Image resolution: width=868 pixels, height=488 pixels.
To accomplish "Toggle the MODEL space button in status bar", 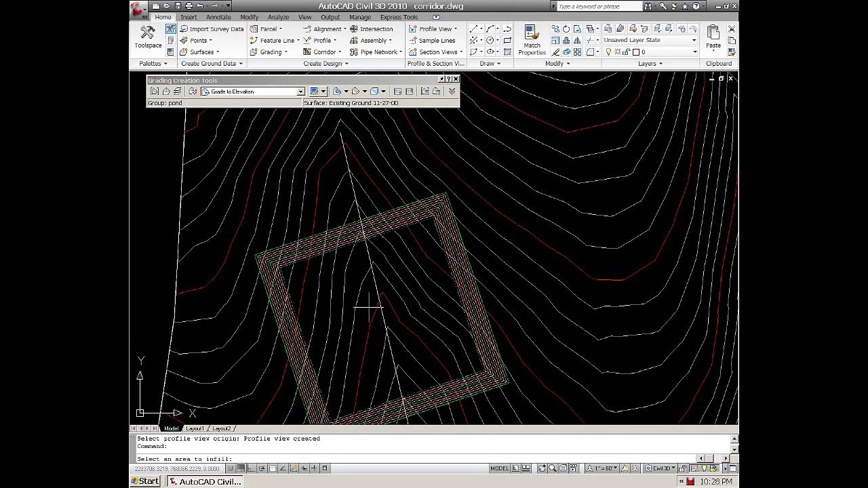I will (499, 468).
